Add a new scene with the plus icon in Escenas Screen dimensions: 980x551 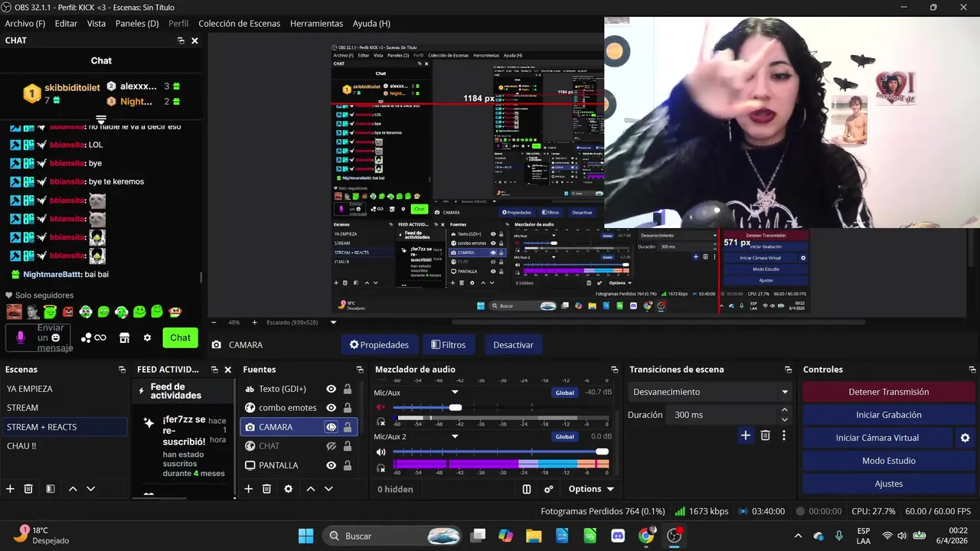(10, 489)
